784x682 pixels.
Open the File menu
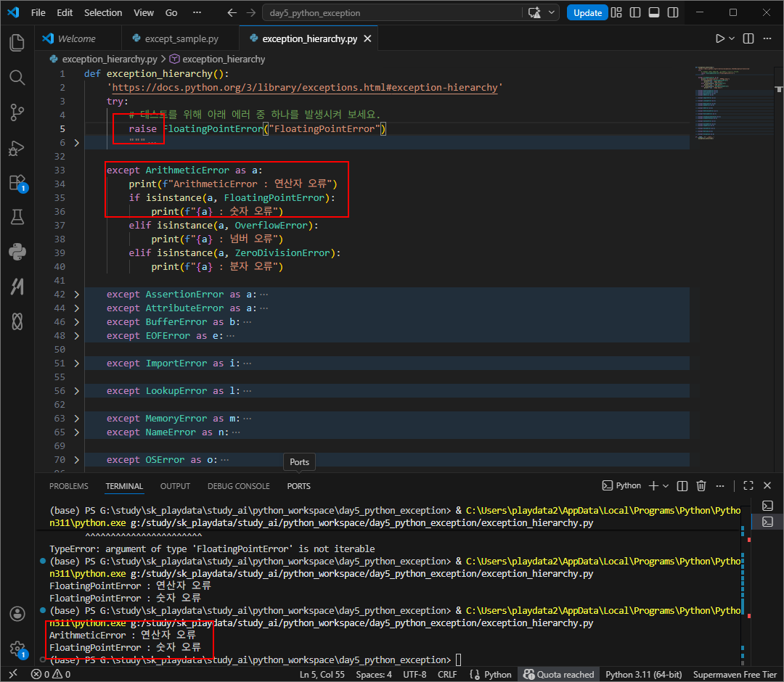(x=38, y=13)
